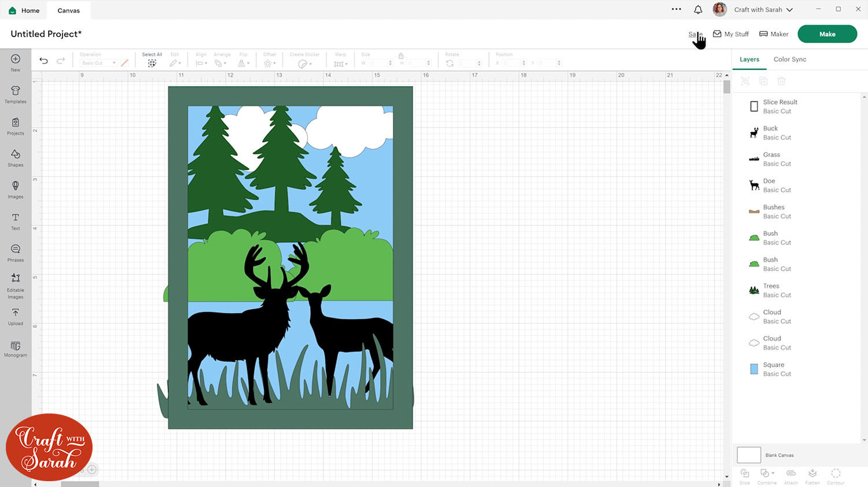Open the Operation Basic Cut dropdown
The height and width of the screenshot is (487, 868).
click(x=98, y=63)
